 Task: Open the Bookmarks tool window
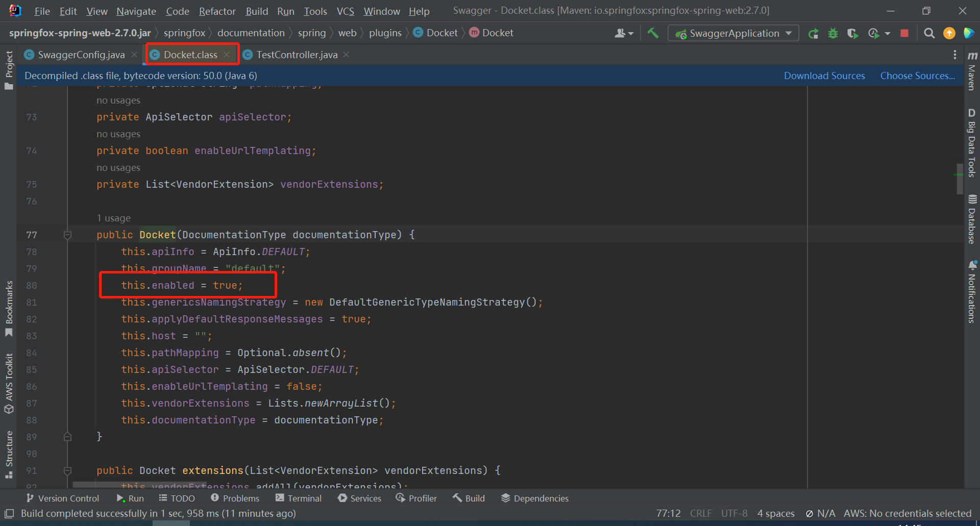(x=9, y=309)
